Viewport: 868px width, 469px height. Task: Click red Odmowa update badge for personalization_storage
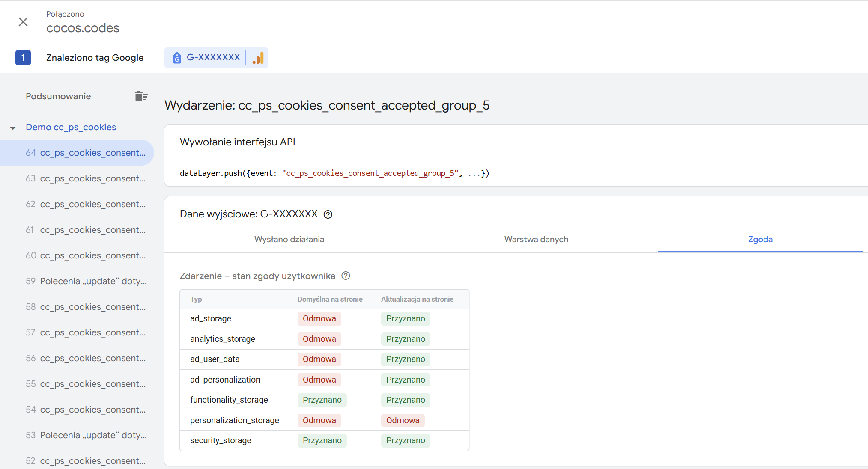tap(403, 420)
